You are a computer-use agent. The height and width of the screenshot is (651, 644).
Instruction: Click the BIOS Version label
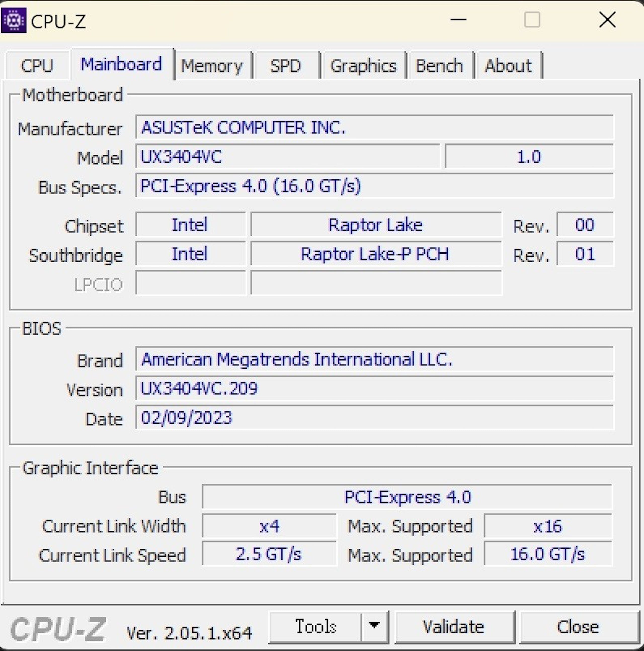(95, 390)
